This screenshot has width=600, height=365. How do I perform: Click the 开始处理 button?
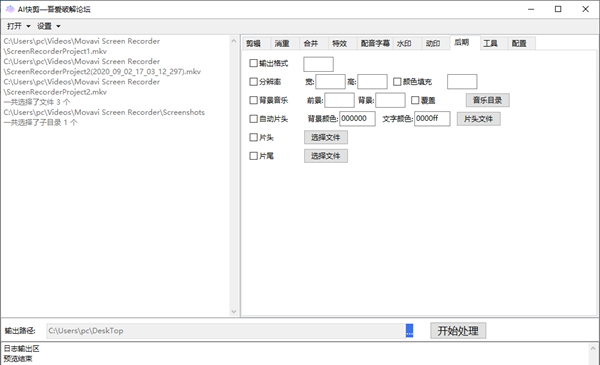(x=458, y=331)
